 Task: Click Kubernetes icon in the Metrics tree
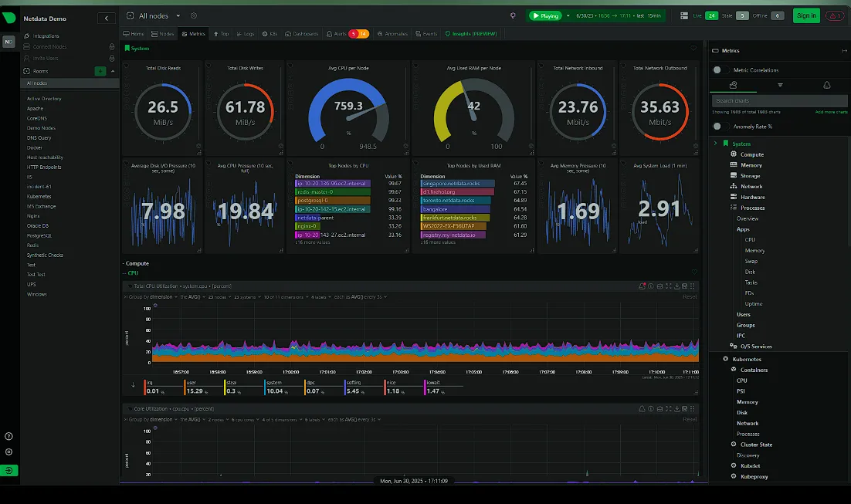pyautogui.click(x=726, y=359)
